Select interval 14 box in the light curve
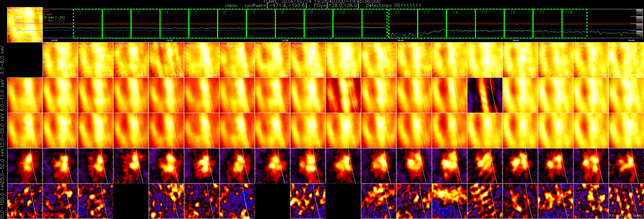Image resolution: width=644 pixels, height=219 pixels. [x=461, y=24]
